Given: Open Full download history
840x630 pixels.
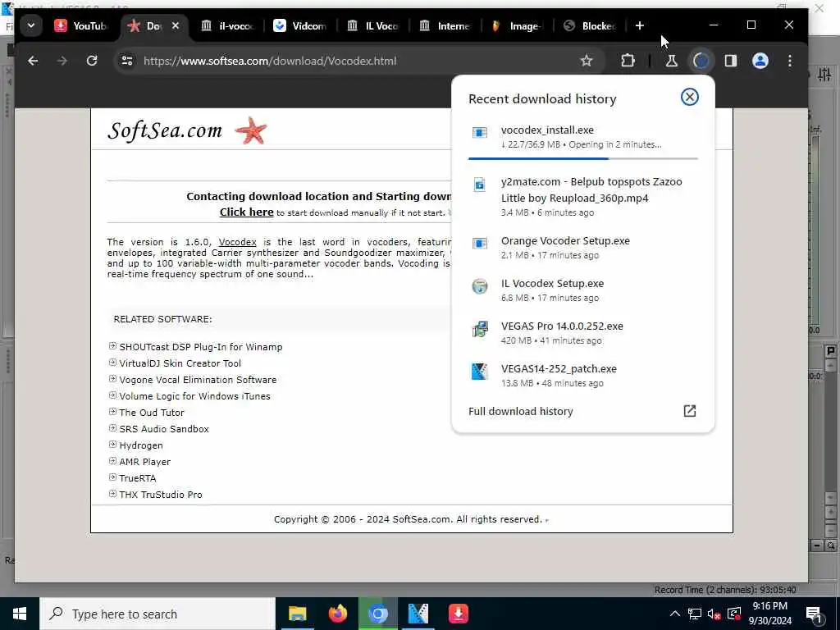Looking at the screenshot, I should (x=521, y=412).
